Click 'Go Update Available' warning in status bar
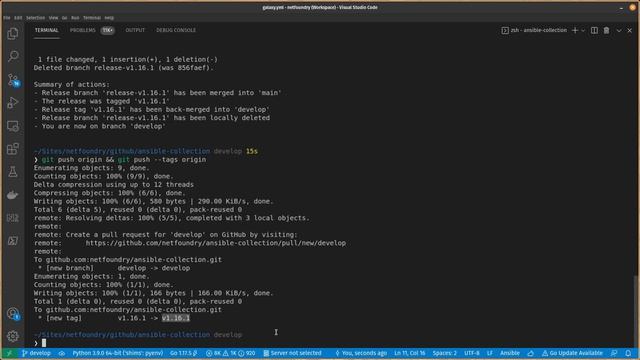Viewport: 640px width, 360px height. [x=572, y=353]
